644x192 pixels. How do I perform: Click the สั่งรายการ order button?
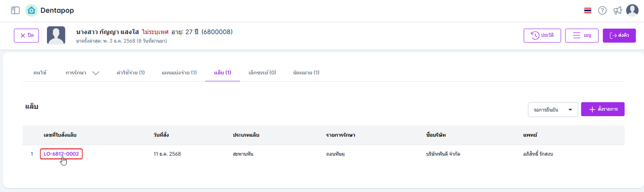click(603, 109)
